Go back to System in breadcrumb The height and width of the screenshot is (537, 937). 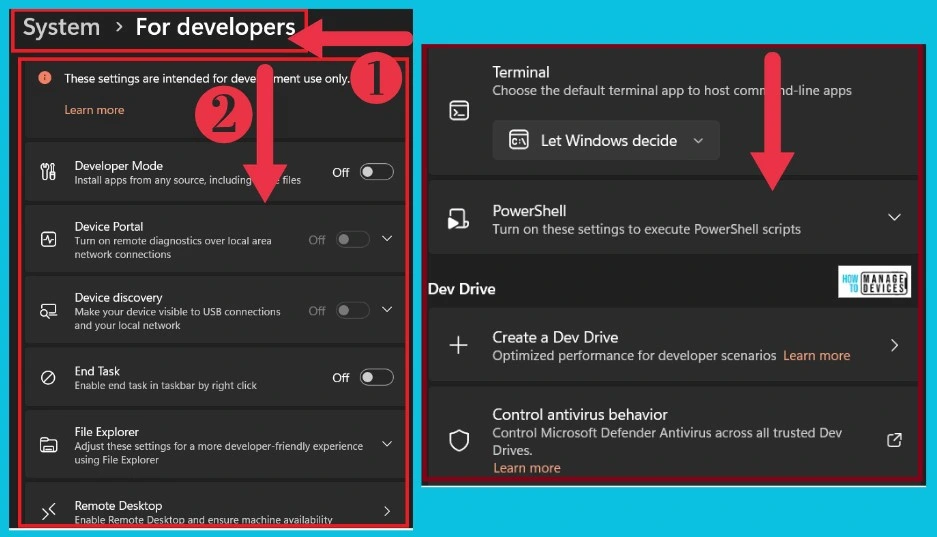pos(62,27)
